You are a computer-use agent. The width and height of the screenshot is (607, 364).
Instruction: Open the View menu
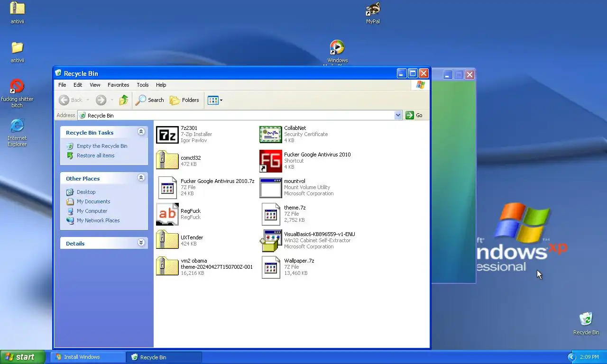pyautogui.click(x=95, y=85)
